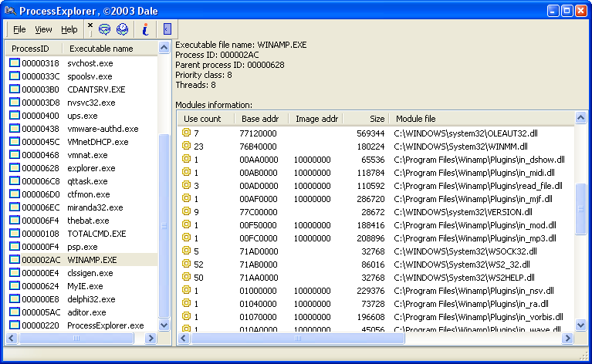Sort modules by Base addr header
Image resolution: width=592 pixels, height=364 pixels.
261,119
